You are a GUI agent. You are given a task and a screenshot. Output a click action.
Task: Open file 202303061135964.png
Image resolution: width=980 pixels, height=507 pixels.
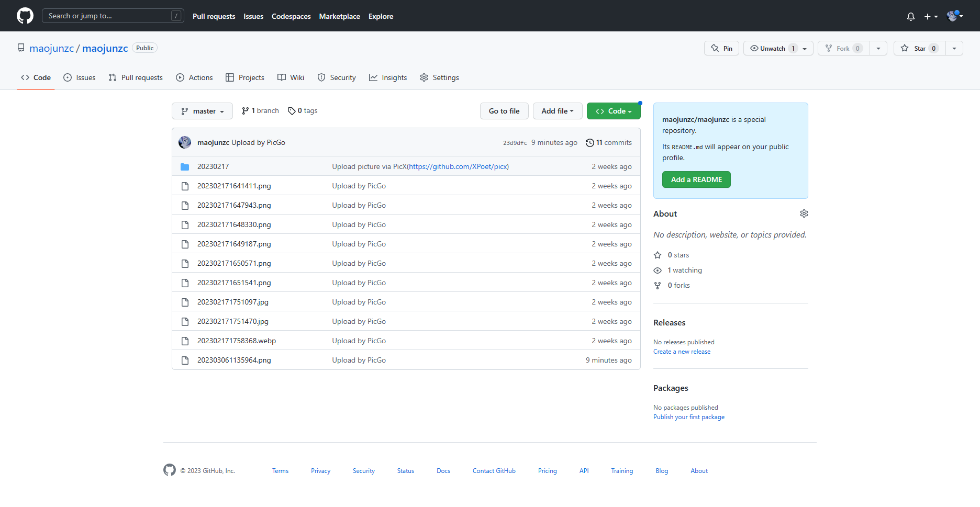234,360
